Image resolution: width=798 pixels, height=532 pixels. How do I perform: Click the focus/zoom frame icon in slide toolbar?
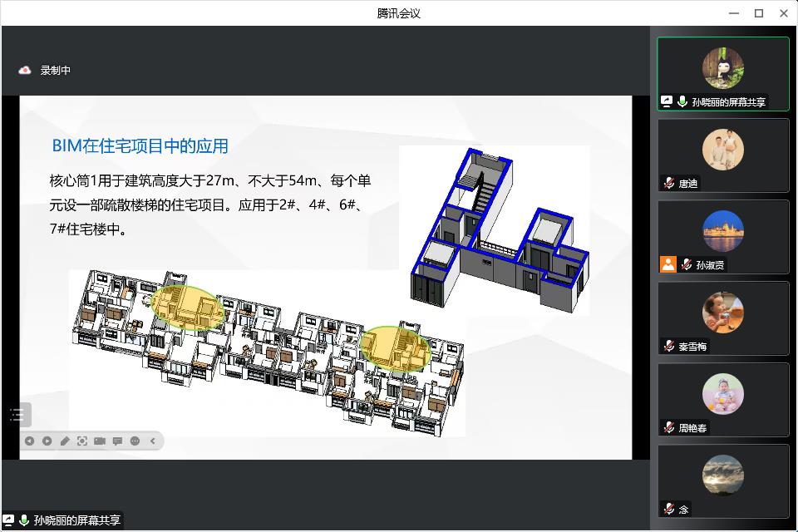82,441
